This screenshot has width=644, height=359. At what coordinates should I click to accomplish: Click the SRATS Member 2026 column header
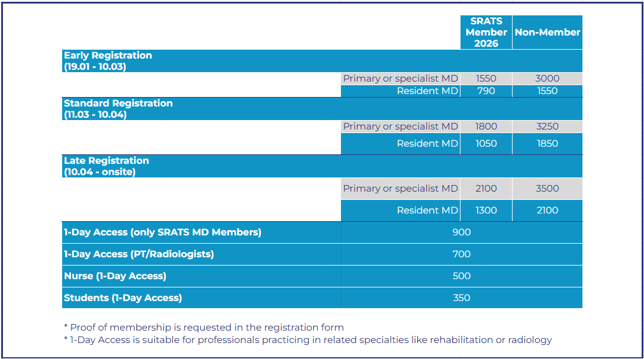click(486, 33)
